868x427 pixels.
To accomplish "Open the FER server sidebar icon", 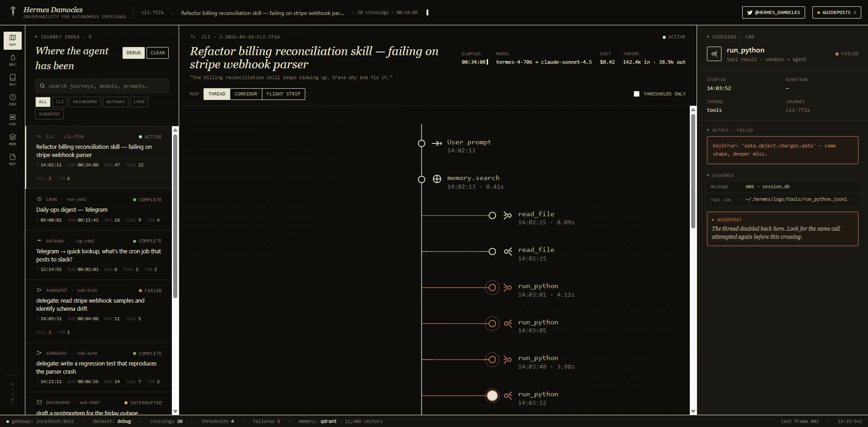I will click(x=13, y=120).
